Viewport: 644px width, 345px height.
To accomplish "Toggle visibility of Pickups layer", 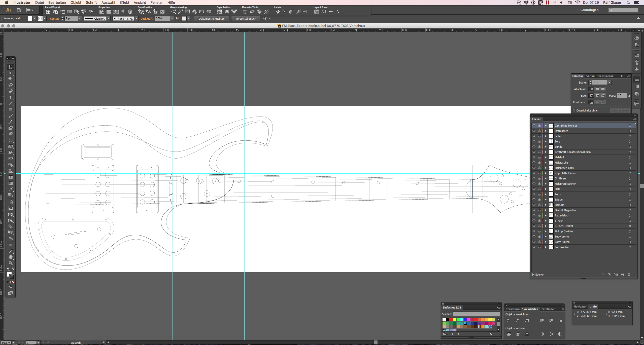I will point(533,205).
